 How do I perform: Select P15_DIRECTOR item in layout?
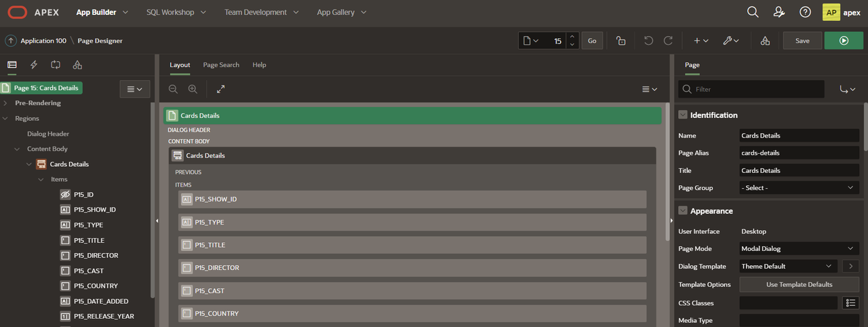point(412,268)
